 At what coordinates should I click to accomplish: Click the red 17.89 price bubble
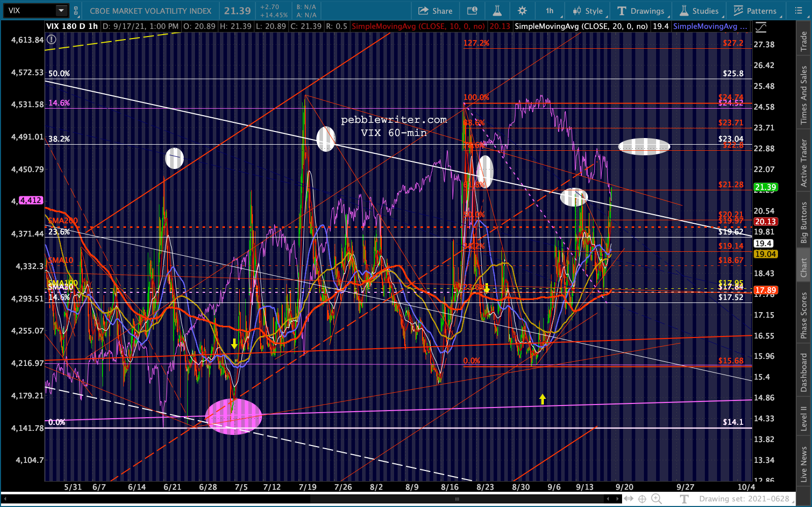(x=765, y=290)
